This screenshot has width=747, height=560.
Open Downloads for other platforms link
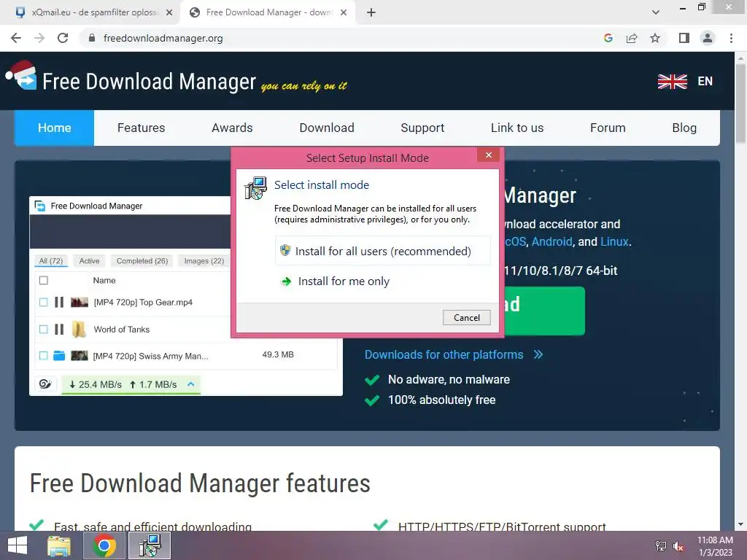tap(454, 355)
